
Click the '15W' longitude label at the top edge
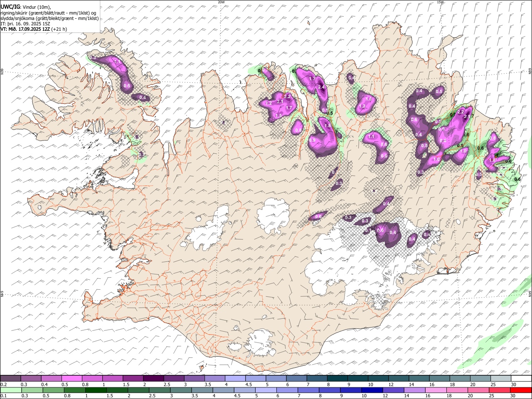(x=441, y=2)
